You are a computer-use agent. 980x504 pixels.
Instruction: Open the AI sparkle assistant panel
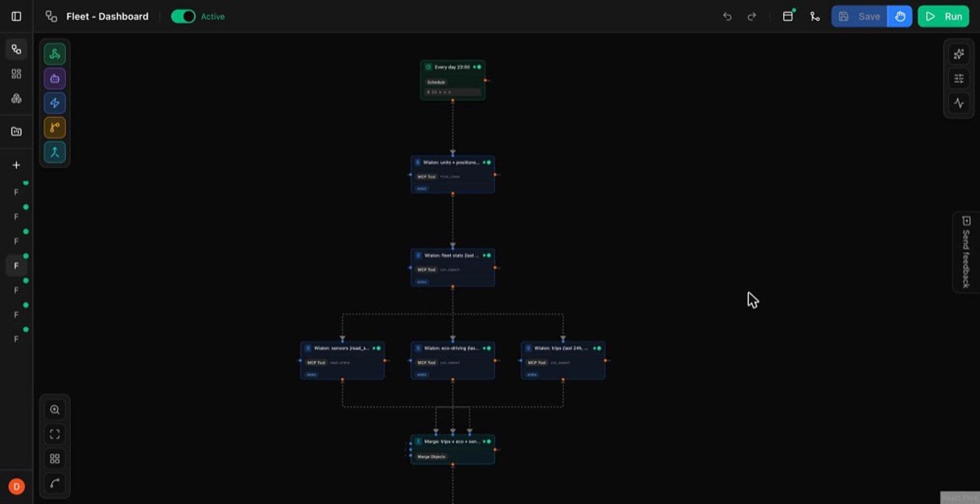958,54
